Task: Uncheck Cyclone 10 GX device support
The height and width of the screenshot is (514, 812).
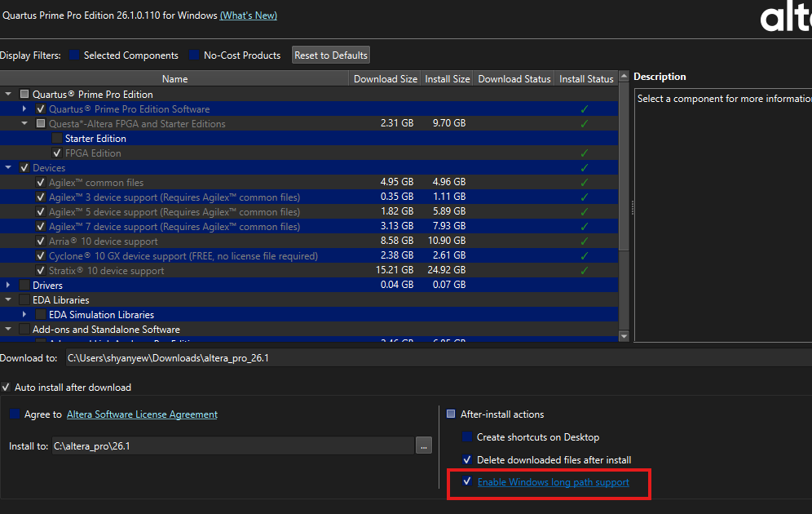Action: pos(41,255)
